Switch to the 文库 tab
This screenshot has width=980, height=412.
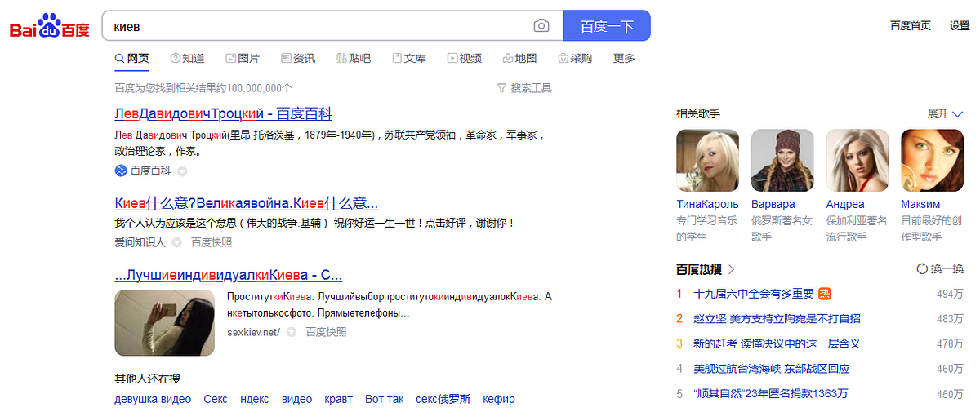[409, 59]
